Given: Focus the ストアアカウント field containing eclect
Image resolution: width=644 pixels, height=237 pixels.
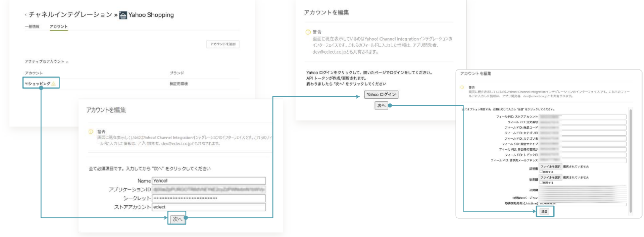Looking at the screenshot, I should pos(209,207).
